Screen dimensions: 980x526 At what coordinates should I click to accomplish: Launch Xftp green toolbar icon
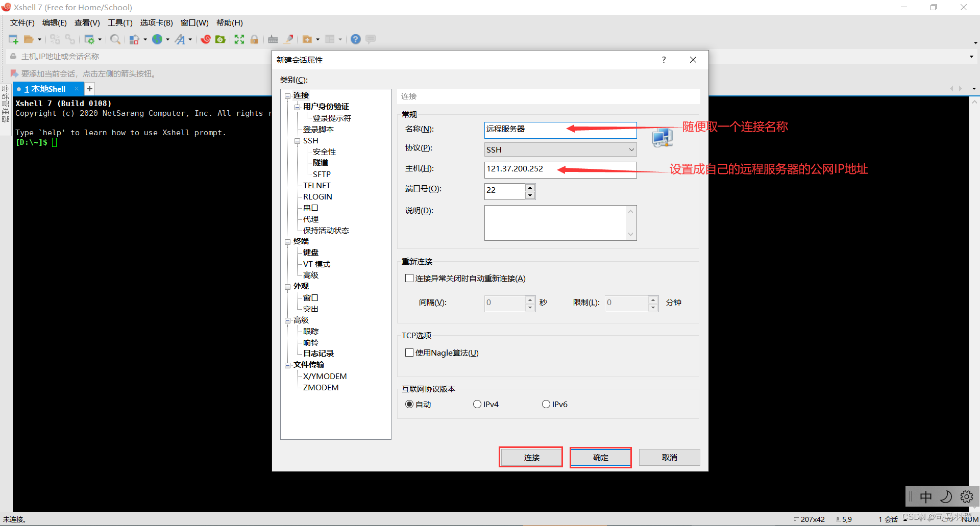pos(220,39)
